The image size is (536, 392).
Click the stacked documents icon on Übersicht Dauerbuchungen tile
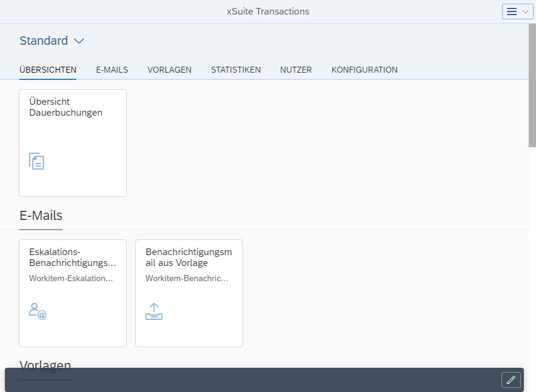(x=36, y=161)
